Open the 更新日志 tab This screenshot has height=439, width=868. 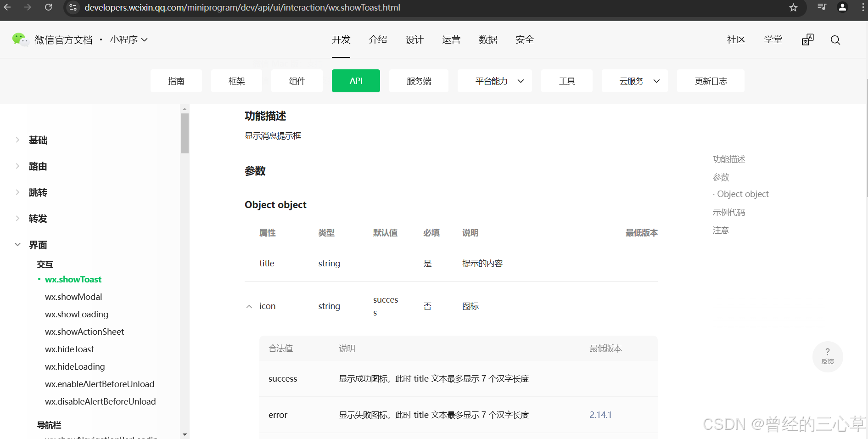tap(711, 81)
